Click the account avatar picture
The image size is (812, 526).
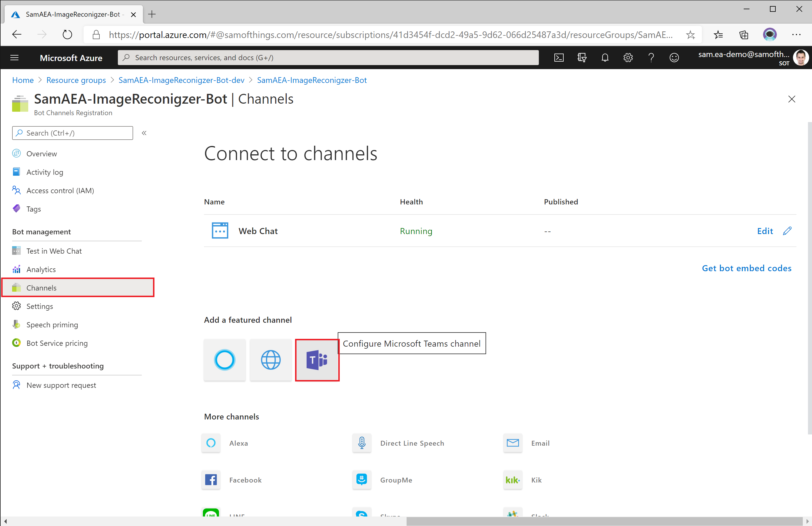[800, 58]
